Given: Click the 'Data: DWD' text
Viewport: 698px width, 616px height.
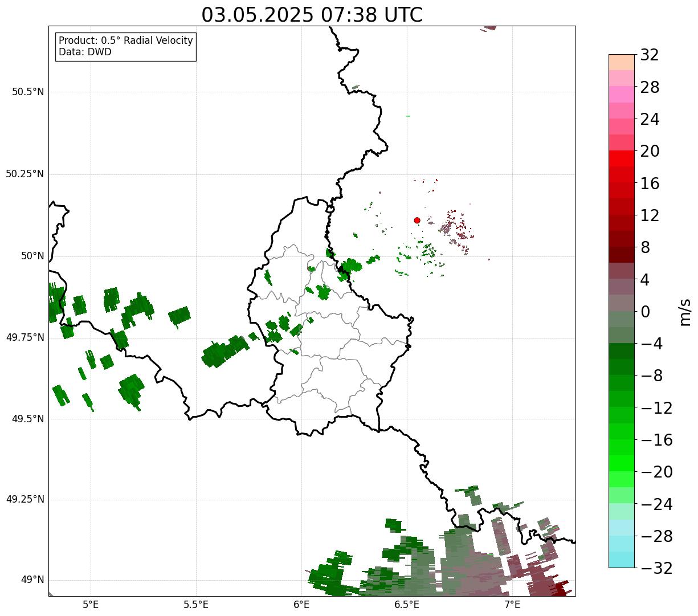Looking at the screenshot, I should tap(85, 52).
